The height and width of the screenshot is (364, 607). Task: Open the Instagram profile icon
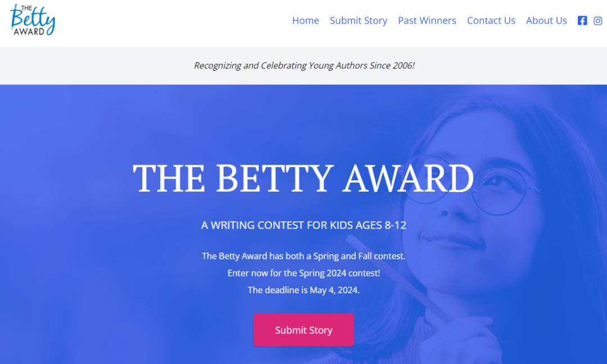(x=597, y=20)
